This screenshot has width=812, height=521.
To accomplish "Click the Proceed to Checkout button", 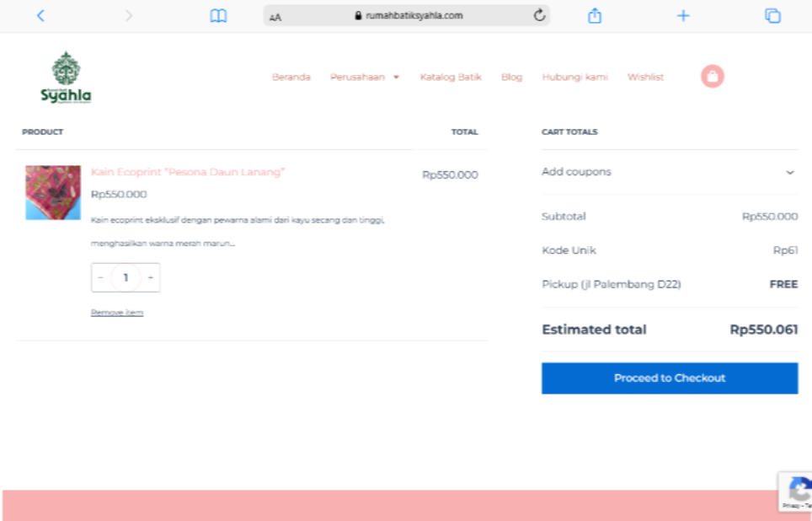I will point(669,378).
